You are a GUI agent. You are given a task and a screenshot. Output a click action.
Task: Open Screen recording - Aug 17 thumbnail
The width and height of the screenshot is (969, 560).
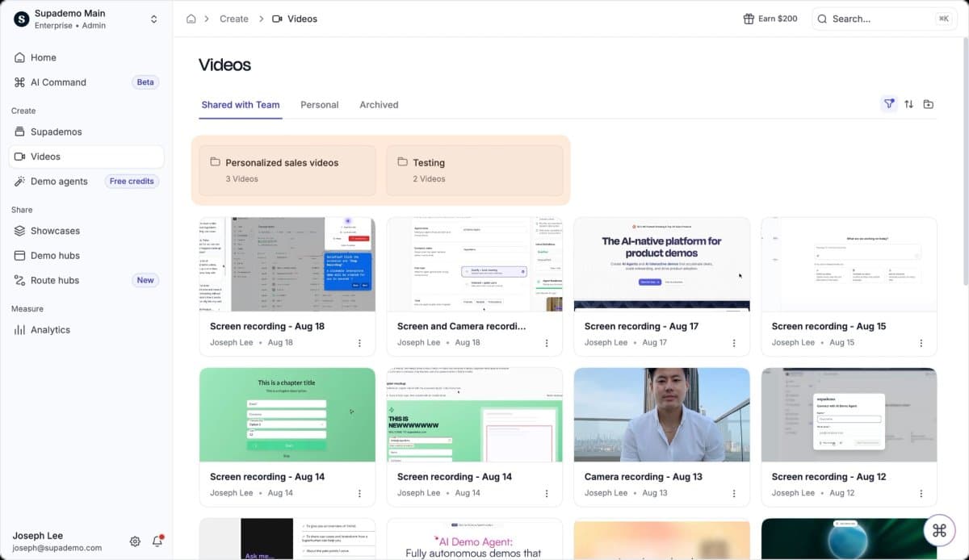[661, 264]
